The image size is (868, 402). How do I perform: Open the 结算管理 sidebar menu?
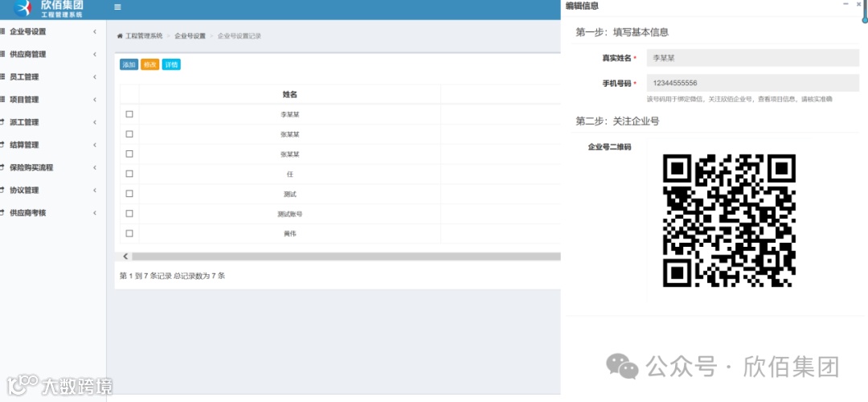click(52, 145)
